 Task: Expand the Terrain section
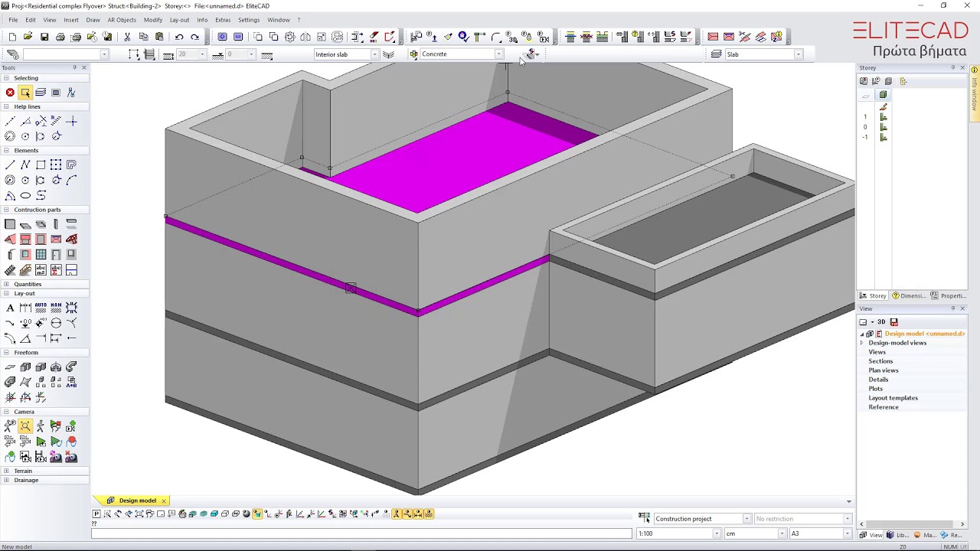pos(7,471)
